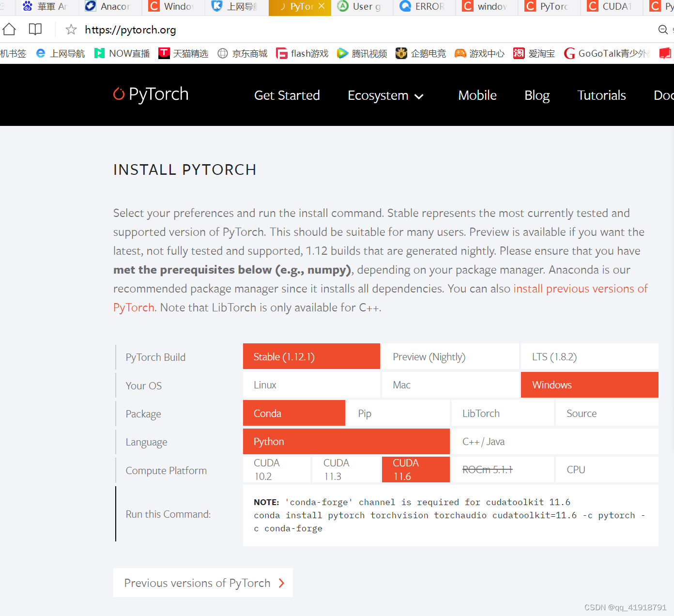Click the zoom magnifier icon in address bar
The image size is (674, 616).
tap(663, 30)
